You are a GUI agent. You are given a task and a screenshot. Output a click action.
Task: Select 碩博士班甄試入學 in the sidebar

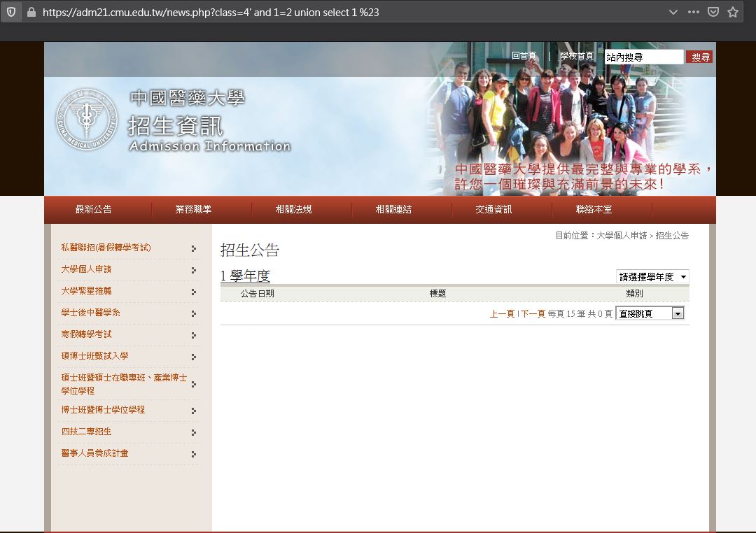[95, 355]
